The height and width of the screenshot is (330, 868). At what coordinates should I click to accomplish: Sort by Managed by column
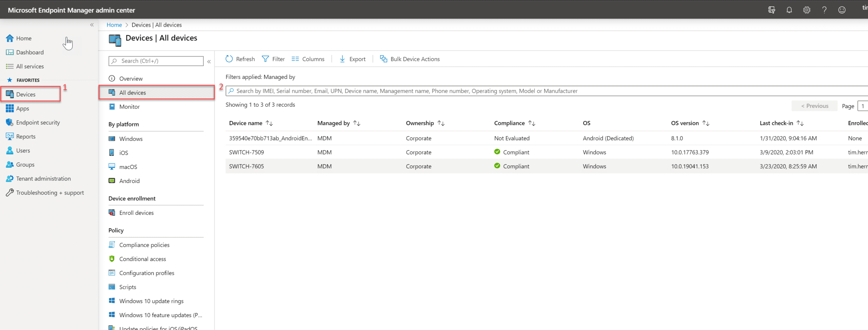(x=339, y=123)
